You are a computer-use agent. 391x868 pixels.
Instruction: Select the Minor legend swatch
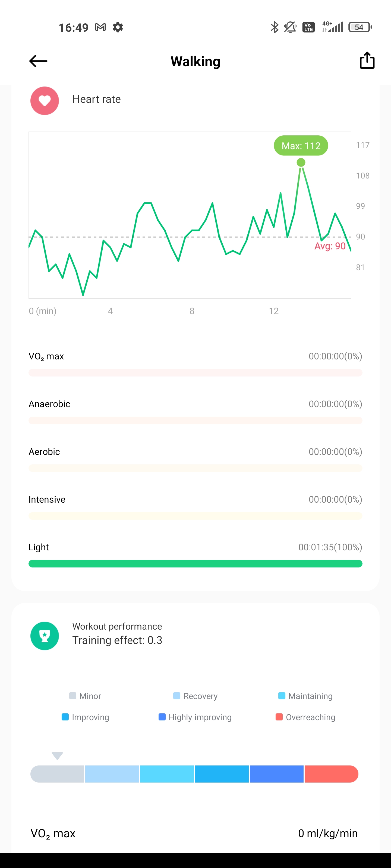point(72,696)
